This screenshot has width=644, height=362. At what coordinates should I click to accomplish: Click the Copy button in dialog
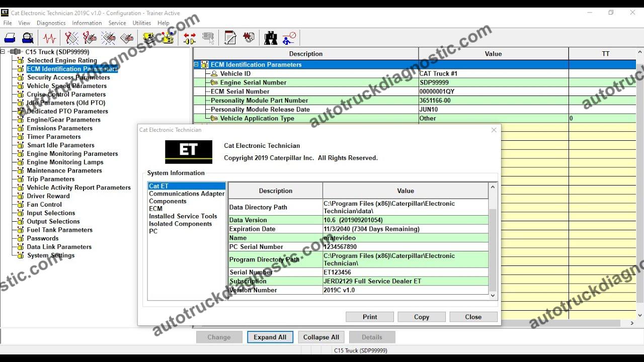tap(421, 317)
